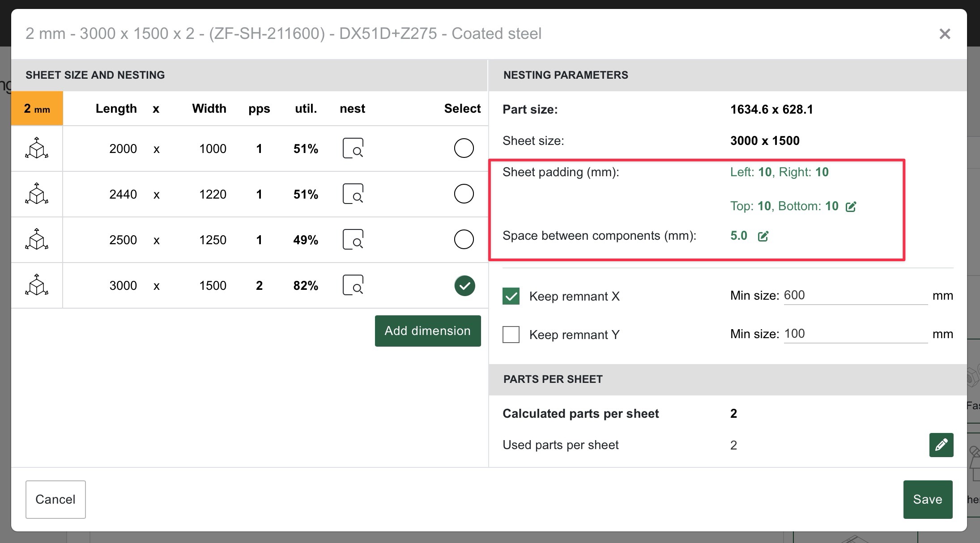Select the 2000 x 1000 sheet size

(464, 148)
